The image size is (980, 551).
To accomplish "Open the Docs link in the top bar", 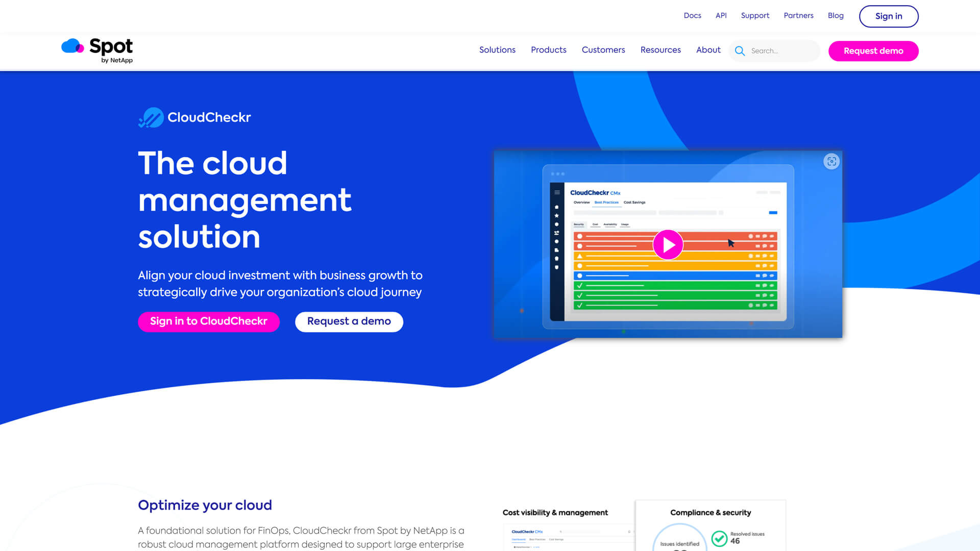I will [693, 15].
